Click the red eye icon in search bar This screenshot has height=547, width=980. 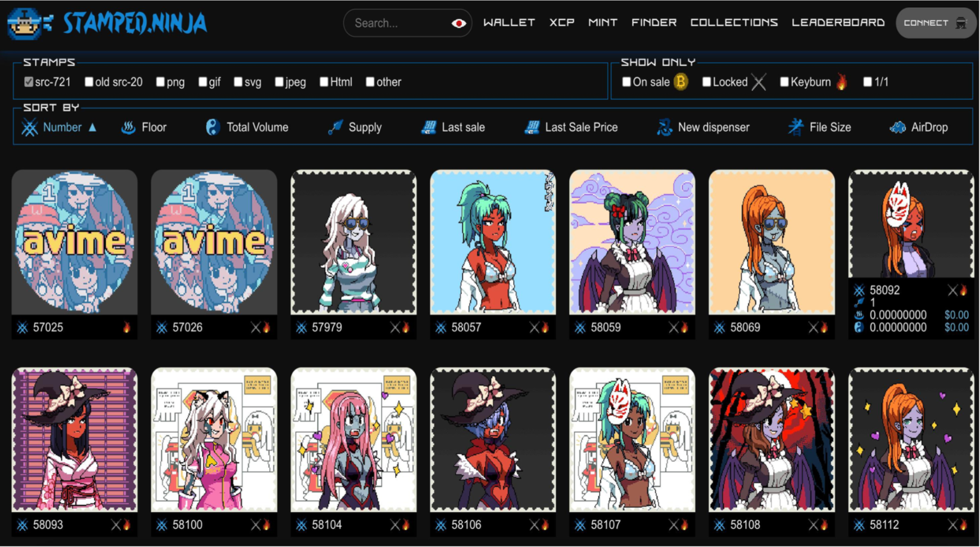459,23
